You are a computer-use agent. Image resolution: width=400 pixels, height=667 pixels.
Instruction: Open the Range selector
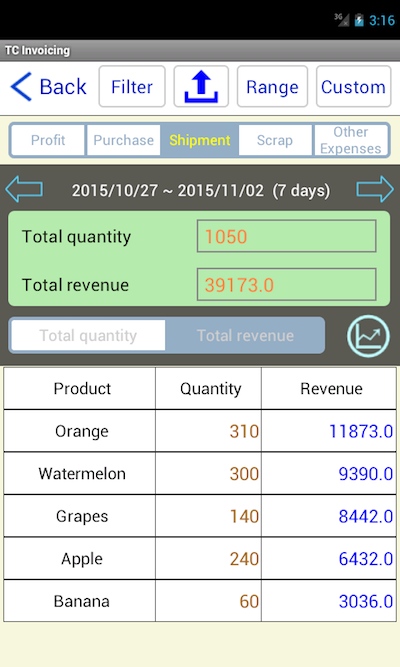pyautogui.click(x=272, y=86)
